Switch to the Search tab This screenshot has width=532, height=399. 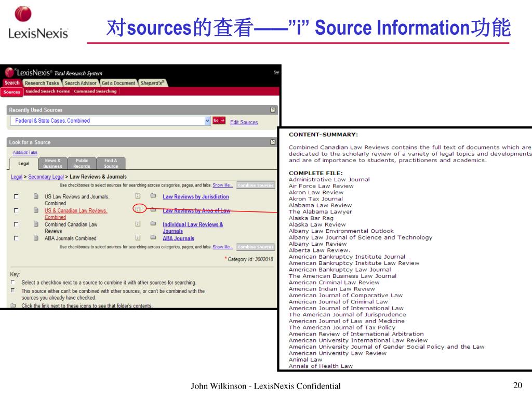click(12, 83)
